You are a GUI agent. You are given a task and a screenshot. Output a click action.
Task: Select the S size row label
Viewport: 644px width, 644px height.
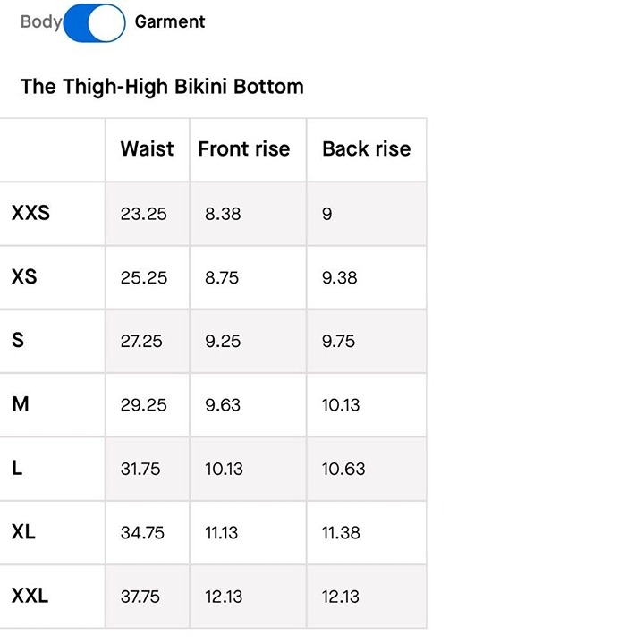(x=18, y=340)
